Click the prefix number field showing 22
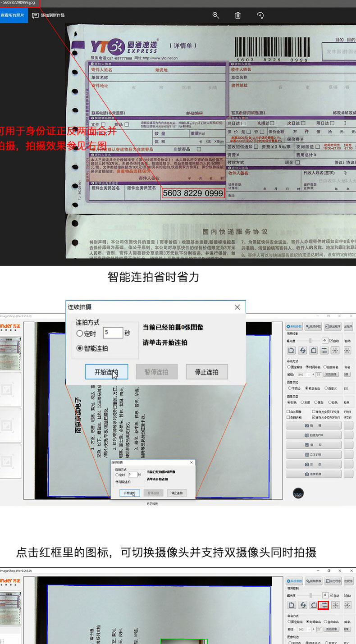Viewport: 356px width, 644px height. 319,630
